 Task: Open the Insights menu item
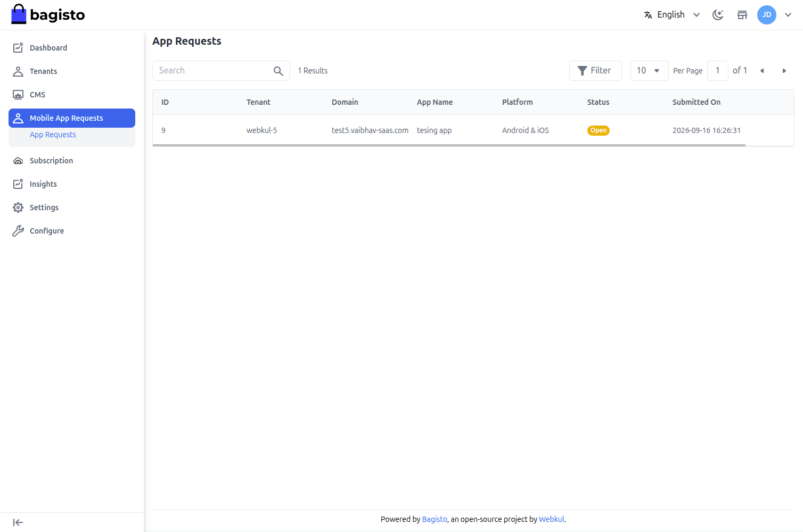pyautogui.click(x=72, y=184)
